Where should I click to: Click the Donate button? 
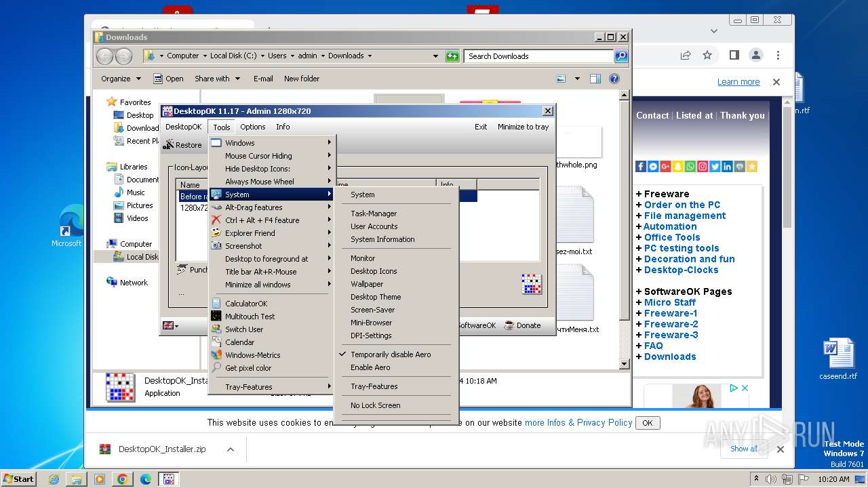pyautogui.click(x=522, y=325)
